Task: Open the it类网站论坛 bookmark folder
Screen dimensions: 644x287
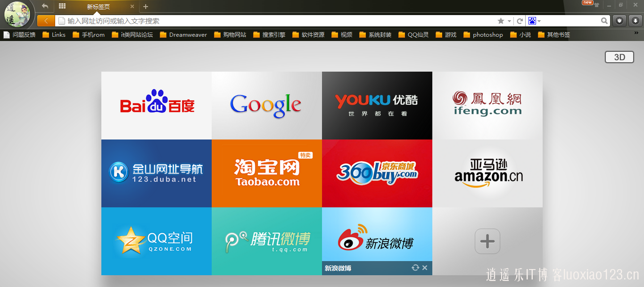Action: click(132, 34)
